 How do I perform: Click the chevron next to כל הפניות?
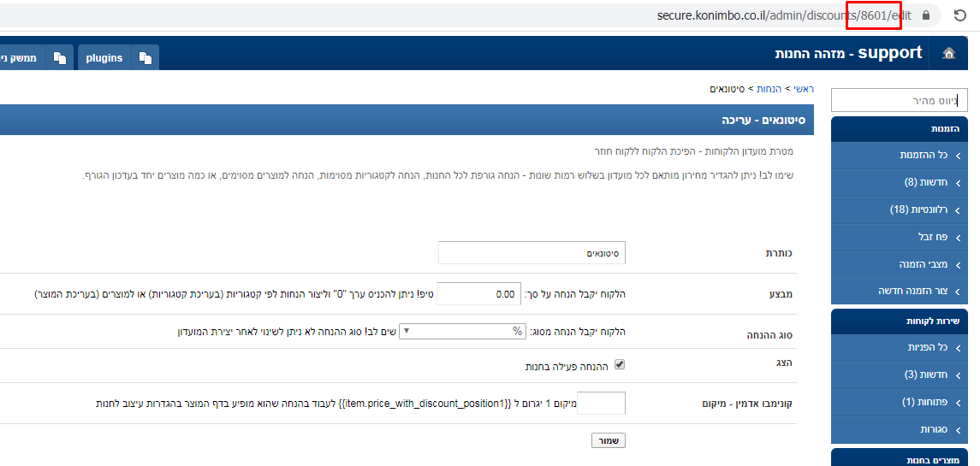[958, 348]
